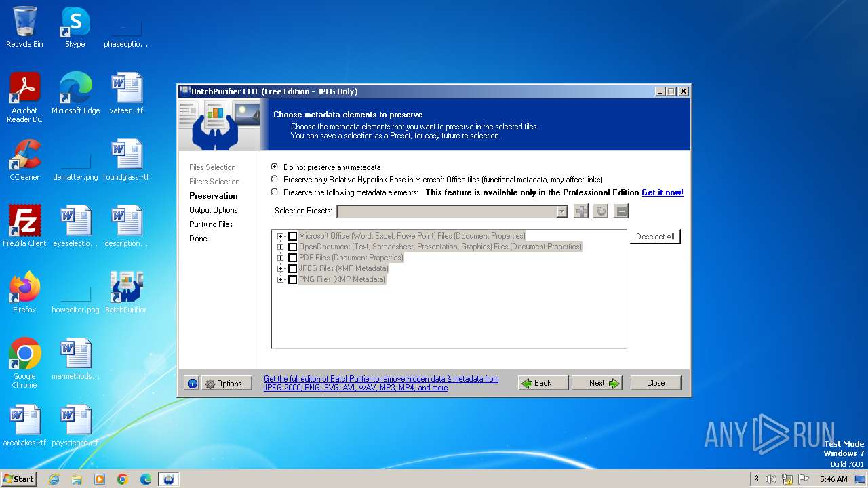Viewport: 868px width, 488px height.
Task: Go to Preservation step
Action: (214, 196)
